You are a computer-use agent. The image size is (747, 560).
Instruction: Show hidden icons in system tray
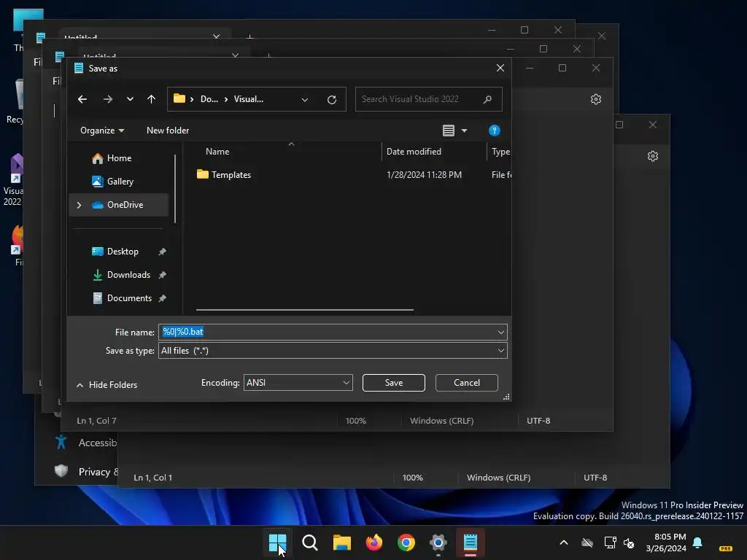[564, 542]
